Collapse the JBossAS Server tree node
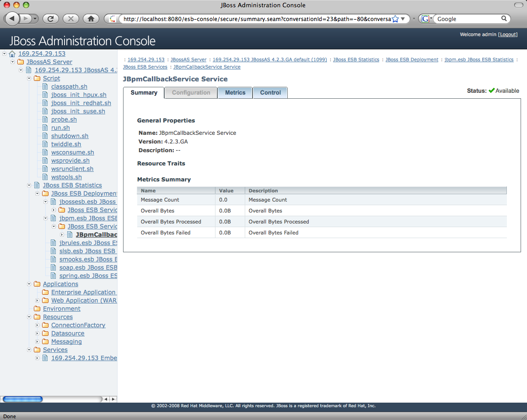Image resolution: width=527 pixels, height=420 pixels. point(12,62)
